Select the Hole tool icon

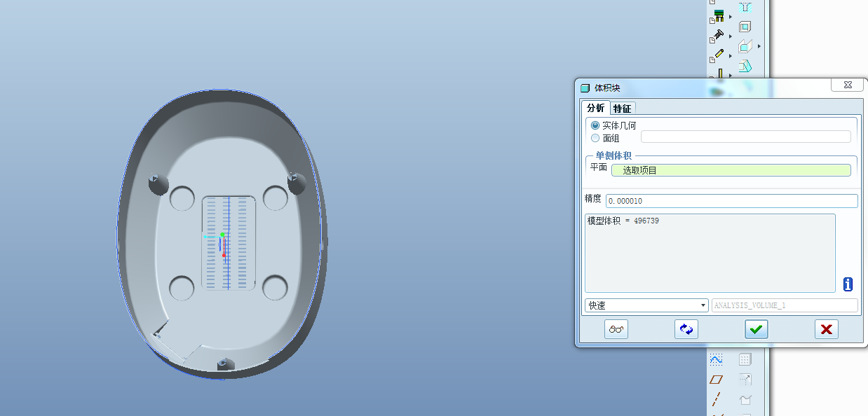click(x=745, y=7)
